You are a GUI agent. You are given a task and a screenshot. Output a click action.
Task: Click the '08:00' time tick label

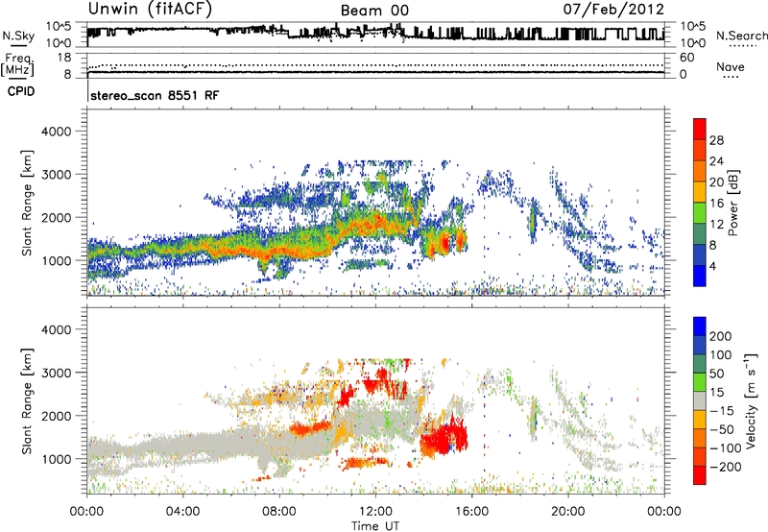tap(279, 512)
